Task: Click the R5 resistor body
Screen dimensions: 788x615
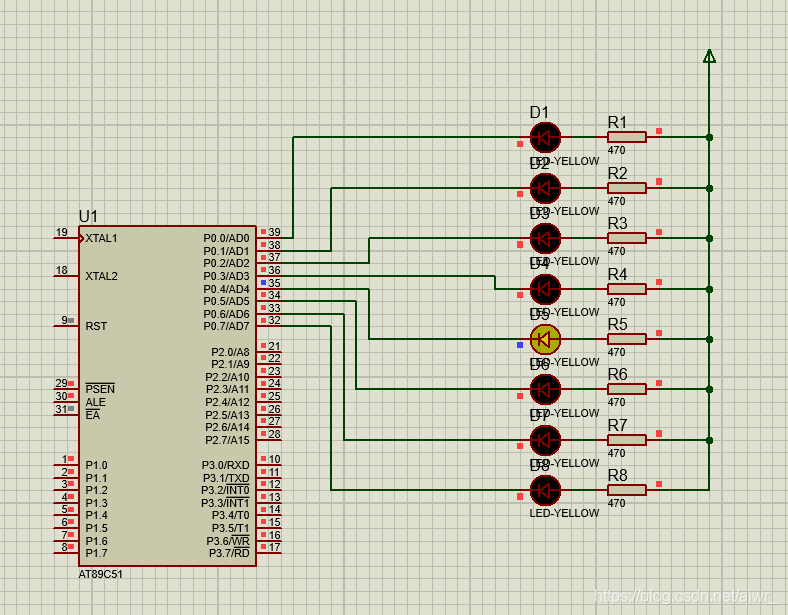Action: 627,339
